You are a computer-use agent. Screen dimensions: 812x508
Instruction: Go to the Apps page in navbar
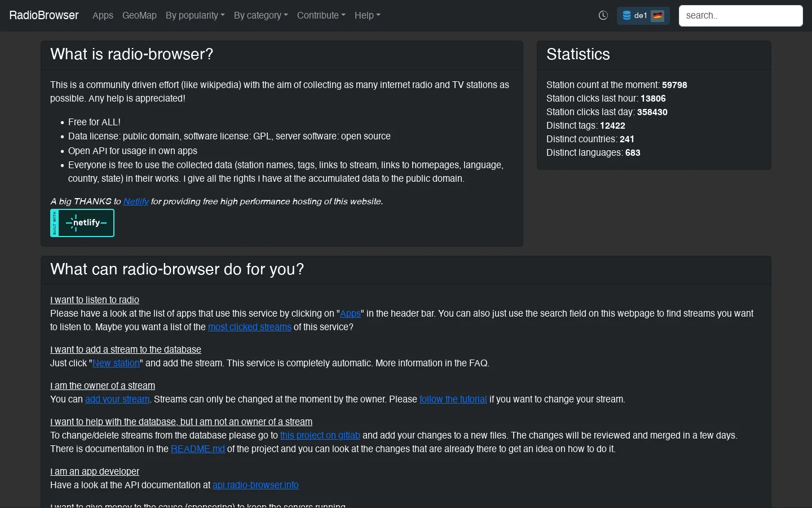coord(103,16)
